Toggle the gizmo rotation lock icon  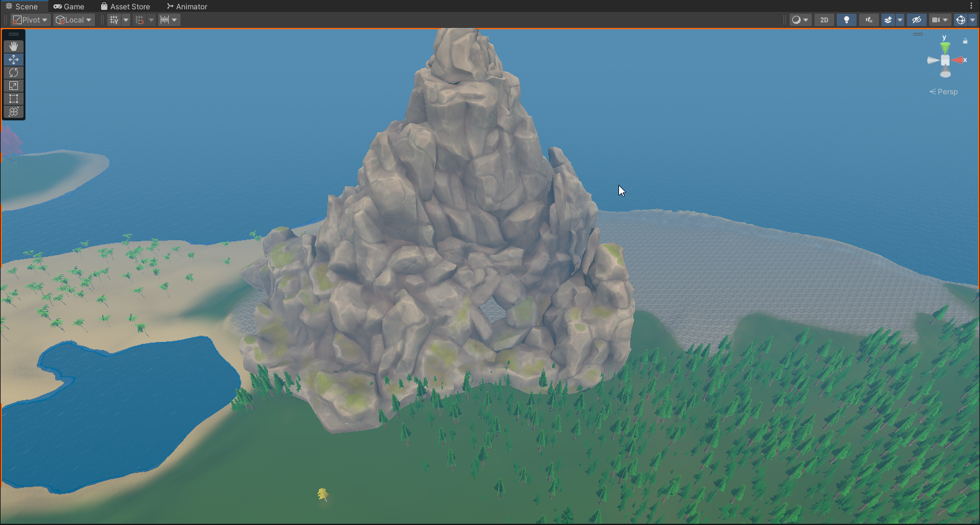[x=965, y=41]
